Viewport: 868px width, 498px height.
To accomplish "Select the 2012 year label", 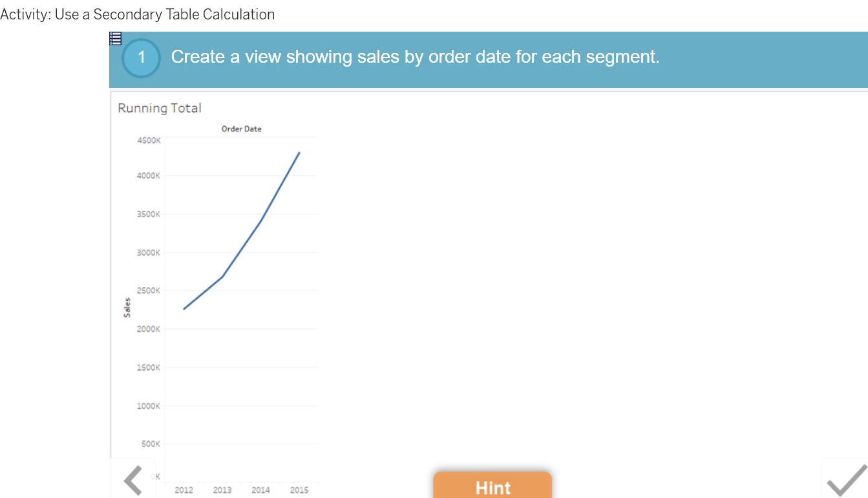I will pos(183,490).
